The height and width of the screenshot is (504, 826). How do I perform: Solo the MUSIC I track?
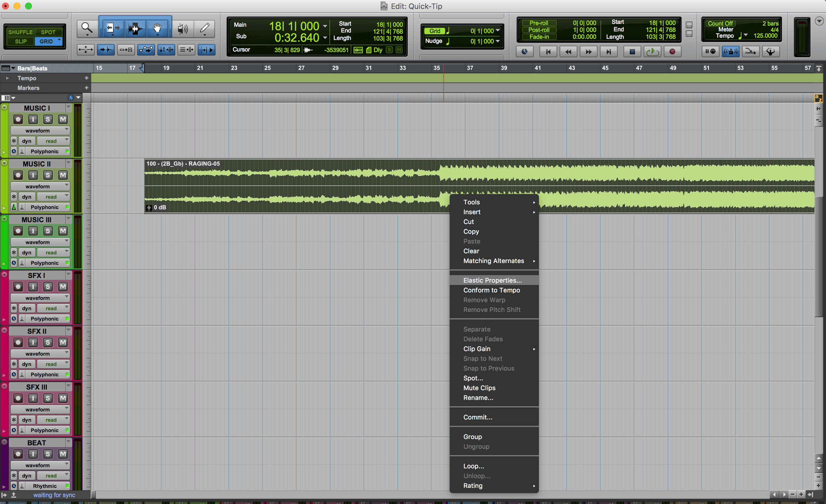click(48, 119)
